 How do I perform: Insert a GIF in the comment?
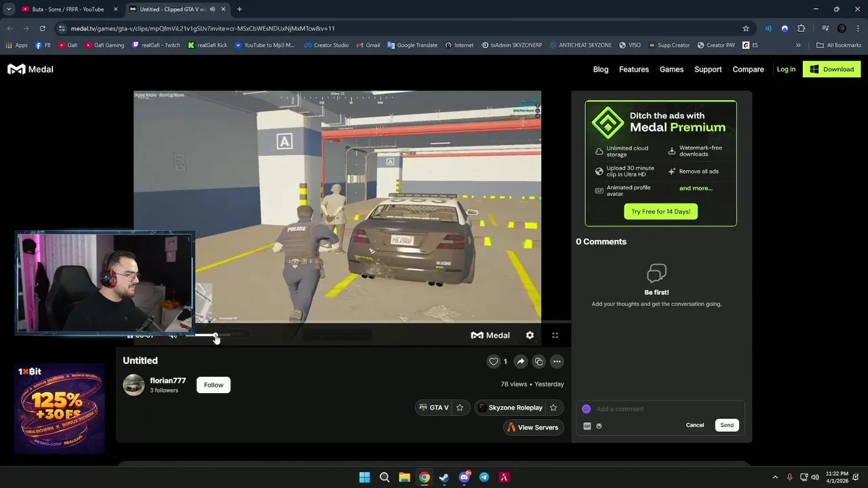pos(587,426)
